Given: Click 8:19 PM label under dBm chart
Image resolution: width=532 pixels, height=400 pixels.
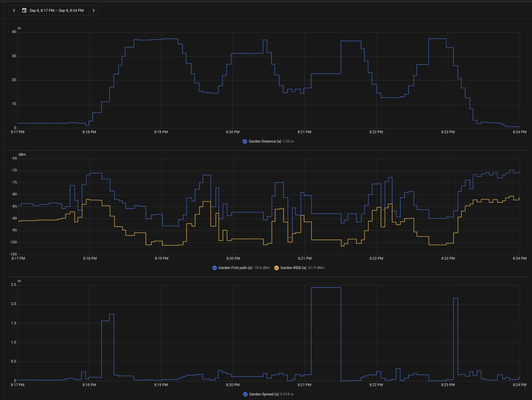Looking at the screenshot, I should (161, 258).
